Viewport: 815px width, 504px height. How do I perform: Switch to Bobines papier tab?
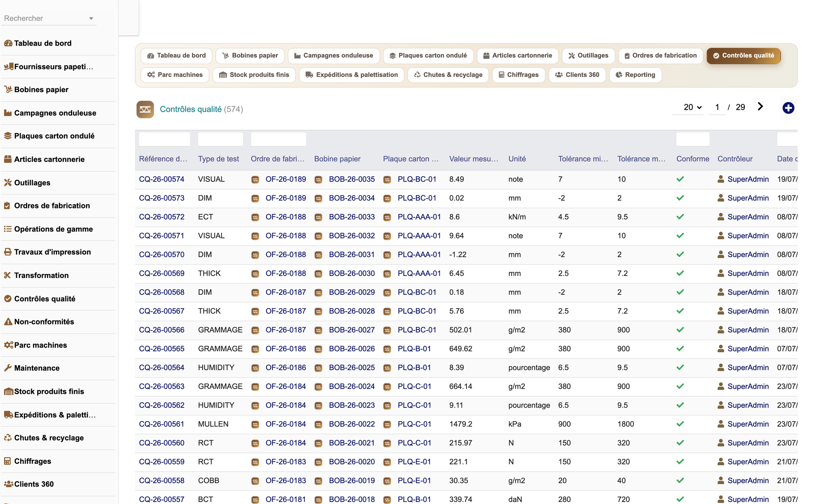pos(250,56)
